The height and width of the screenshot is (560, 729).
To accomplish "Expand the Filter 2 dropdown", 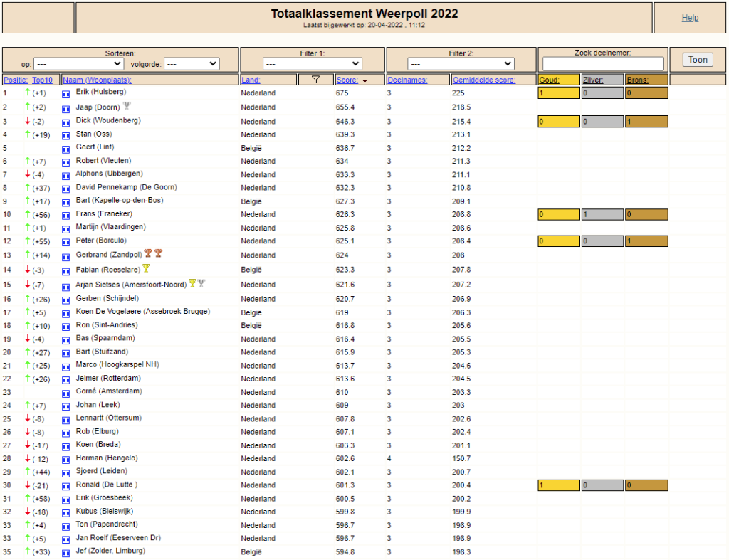I will point(461,63).
